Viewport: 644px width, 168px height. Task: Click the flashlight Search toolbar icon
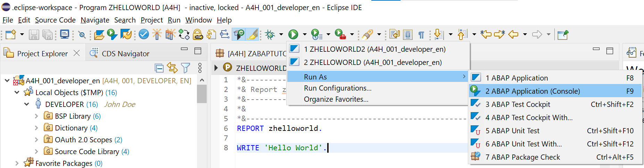368,34
